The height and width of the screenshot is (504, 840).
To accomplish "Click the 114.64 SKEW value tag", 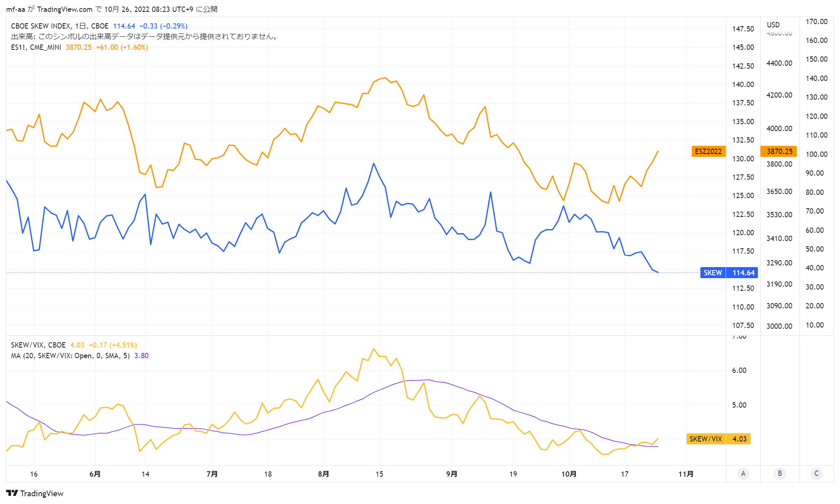I will (743, 272).
